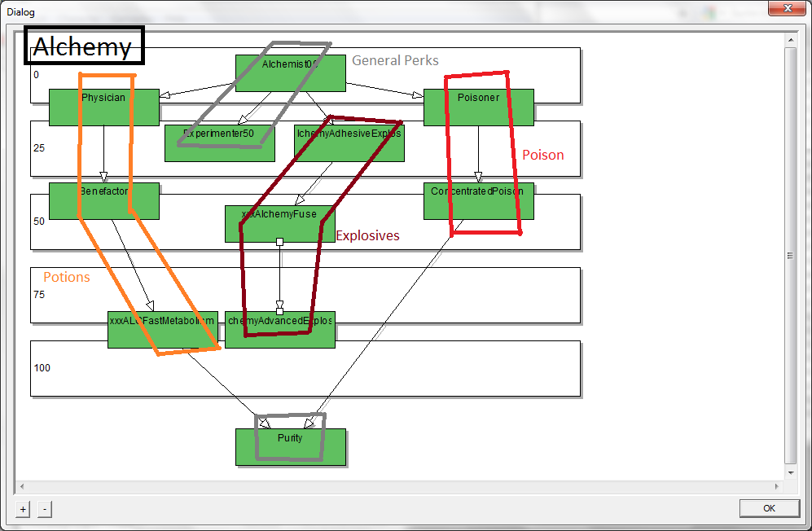Click the minus zoom-out button
812x531 pixels.
(45, 509)
